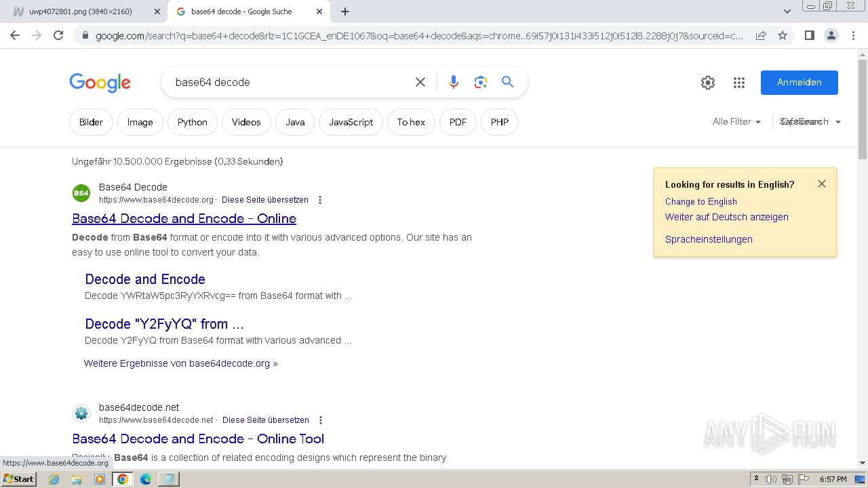
Task: Click Change to English link
Action: (701, 201)
